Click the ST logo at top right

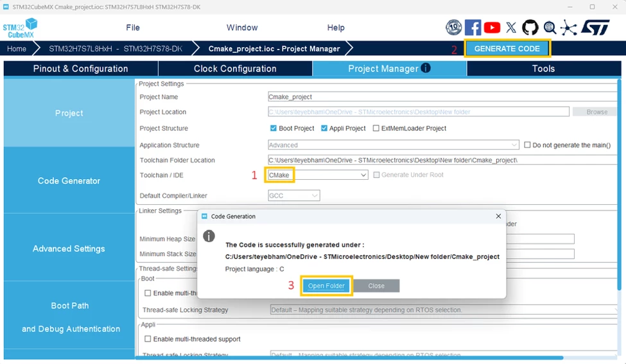[595, 28]
